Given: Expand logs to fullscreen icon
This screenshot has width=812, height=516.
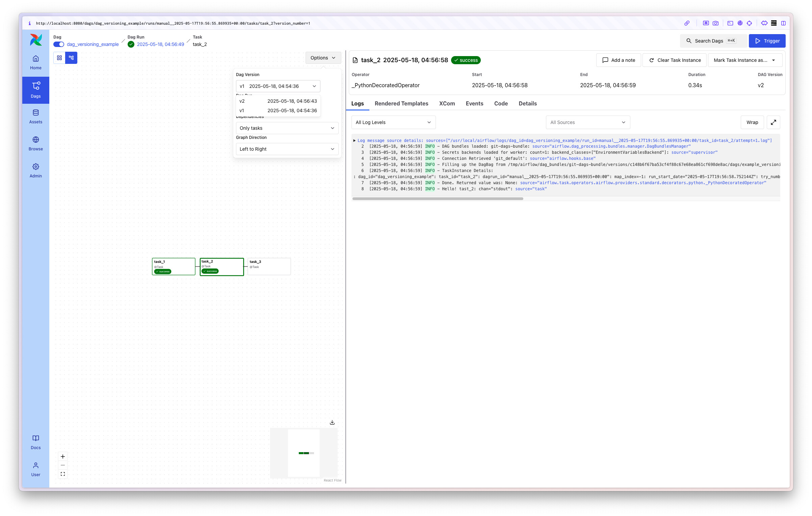Looking at the screenshot, I should click(773, 122).
